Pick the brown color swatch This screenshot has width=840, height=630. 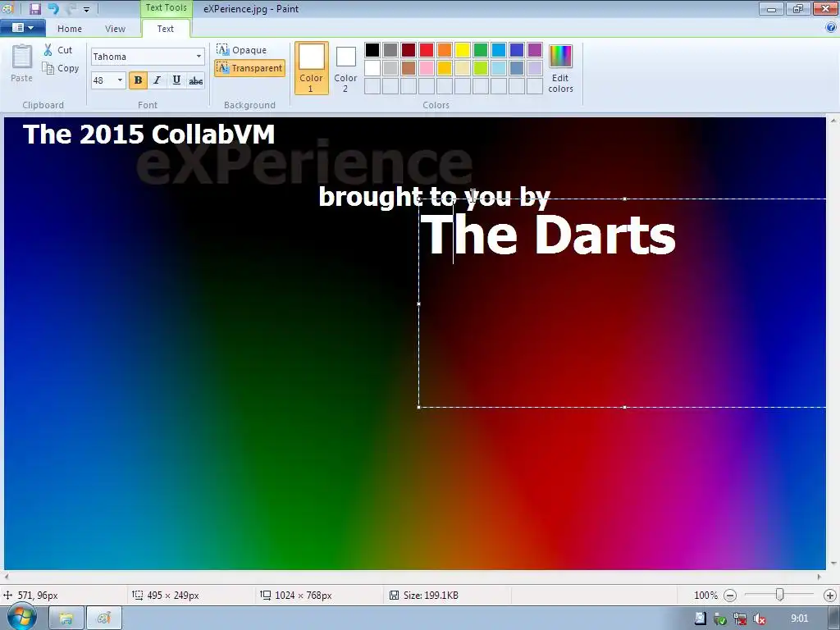tap(409, 68)
